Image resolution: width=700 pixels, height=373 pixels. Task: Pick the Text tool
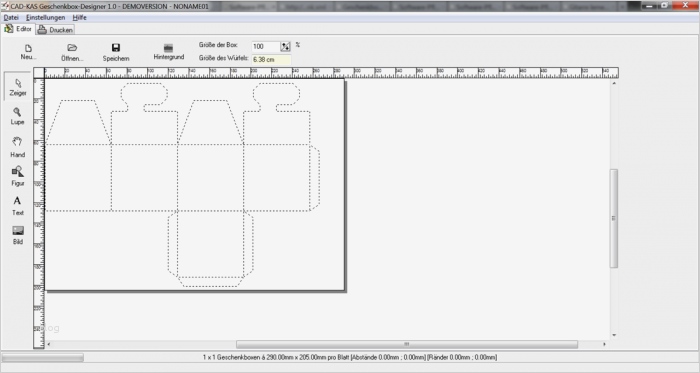click(17, 206)
